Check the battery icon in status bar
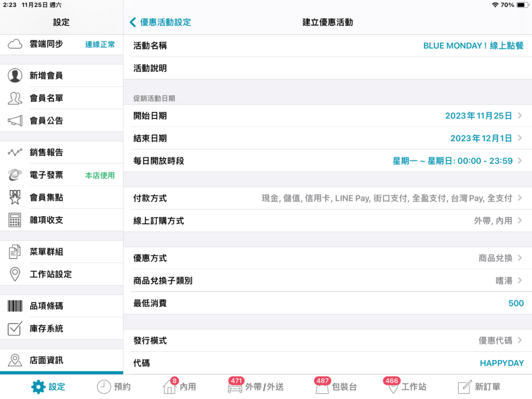The height and width of the screenshot is (399, 532). click(x=522, y=5)
